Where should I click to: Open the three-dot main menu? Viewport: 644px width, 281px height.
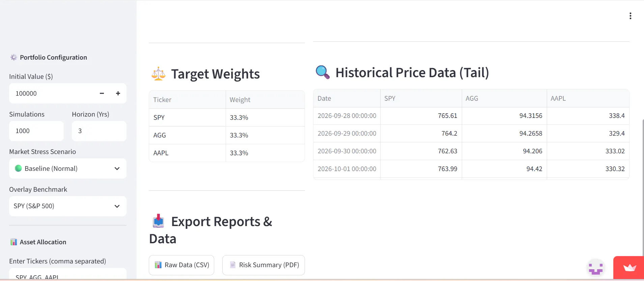pos(630,16)
